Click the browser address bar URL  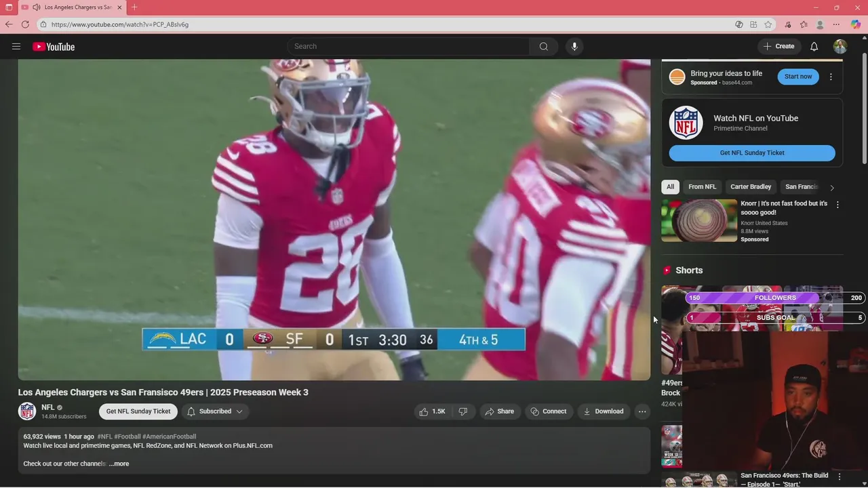[120, 24]
